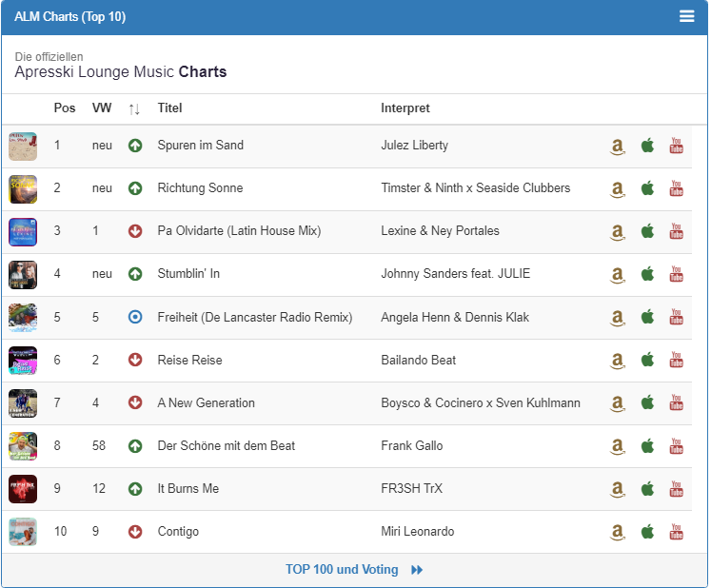Click the Pa Olvidarte cover thumbnail

(x=23, y=232)
